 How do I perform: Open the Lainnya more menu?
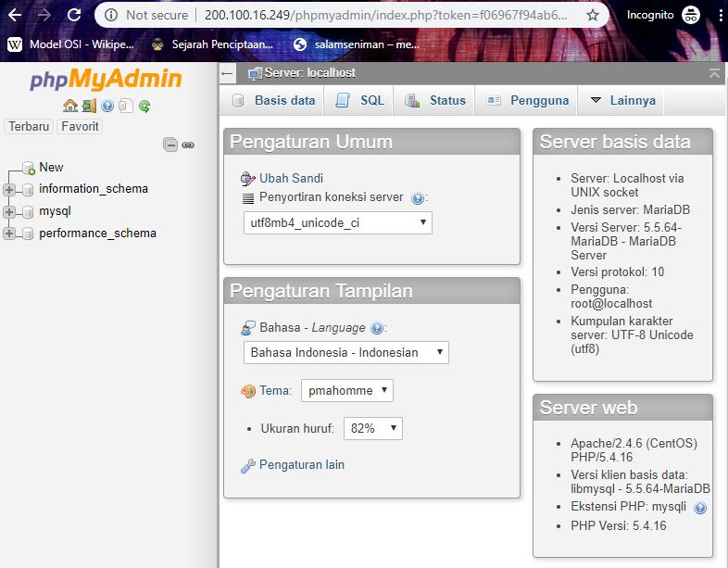tap(622, 100)
